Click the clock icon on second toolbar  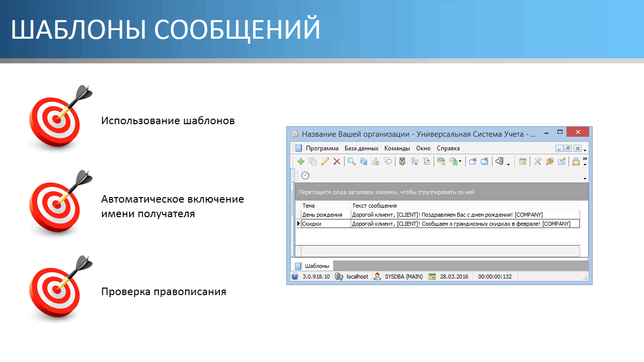305,175
